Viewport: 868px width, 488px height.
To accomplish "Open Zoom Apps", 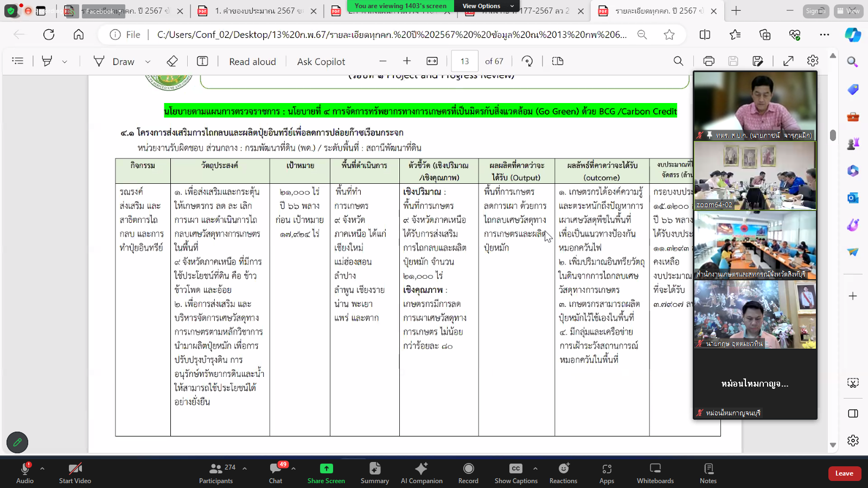I will point(607,473).
